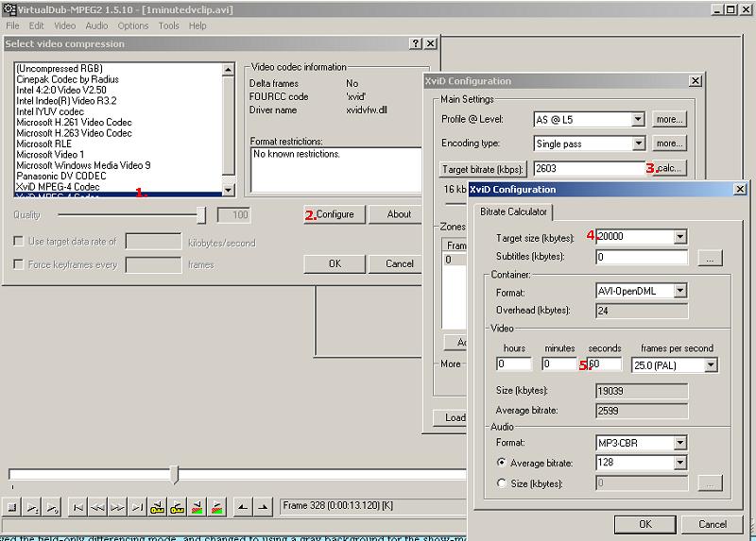Viewport: 756px width, 541px height.
Task: Go to next keyframe icon
Action: [177, 507]
